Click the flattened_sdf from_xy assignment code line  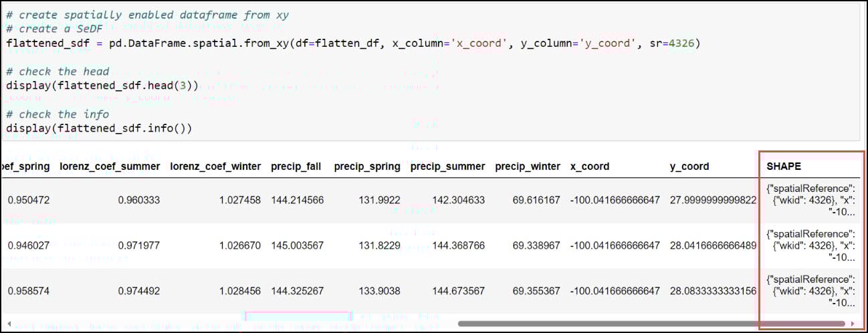353,43
